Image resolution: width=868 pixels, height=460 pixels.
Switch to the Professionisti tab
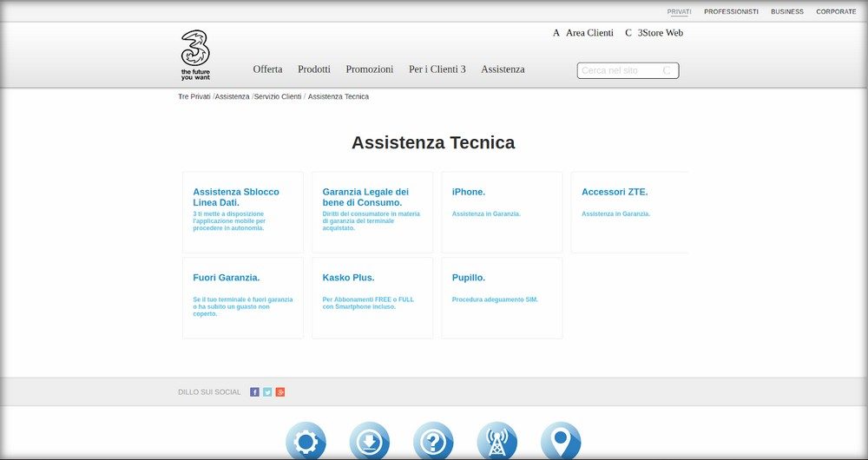(731, 11)
